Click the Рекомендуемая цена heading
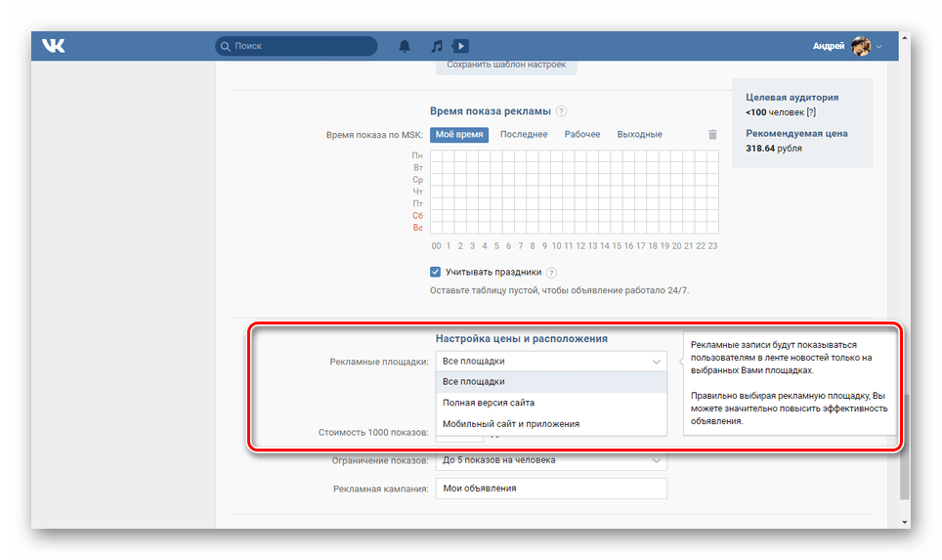This screenshot has width=942, height=560. (x=796, y=133)
